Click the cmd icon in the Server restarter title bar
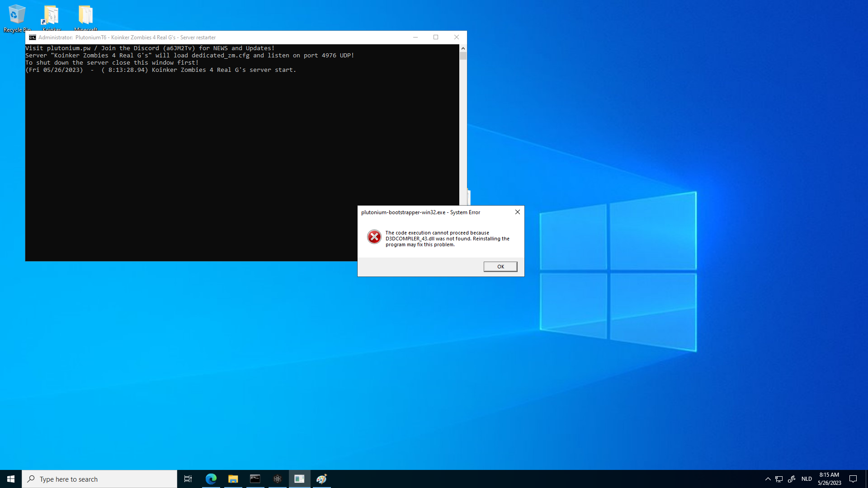Viewport: 868px width, 488px height. coord(33,38)
